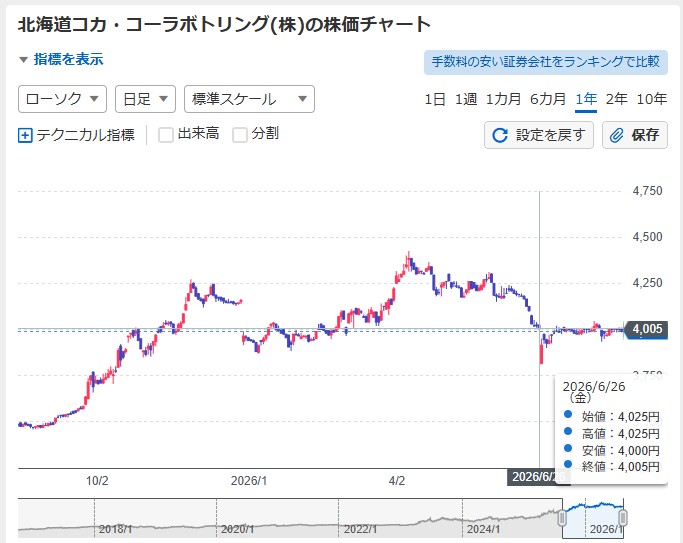Click the 設定を戻す reset button
The width and height of the screenshot is (683, 543).
pyautogui.click(x=538, y=135)
